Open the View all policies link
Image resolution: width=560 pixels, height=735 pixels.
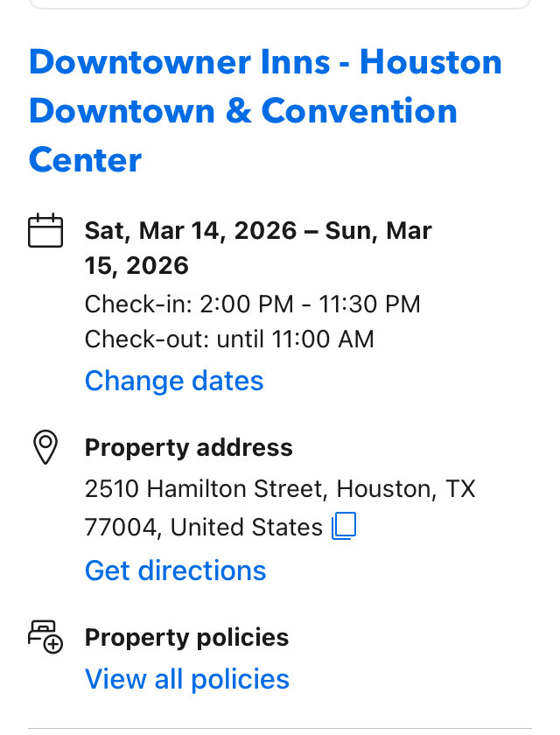click(x=186, y=679)
